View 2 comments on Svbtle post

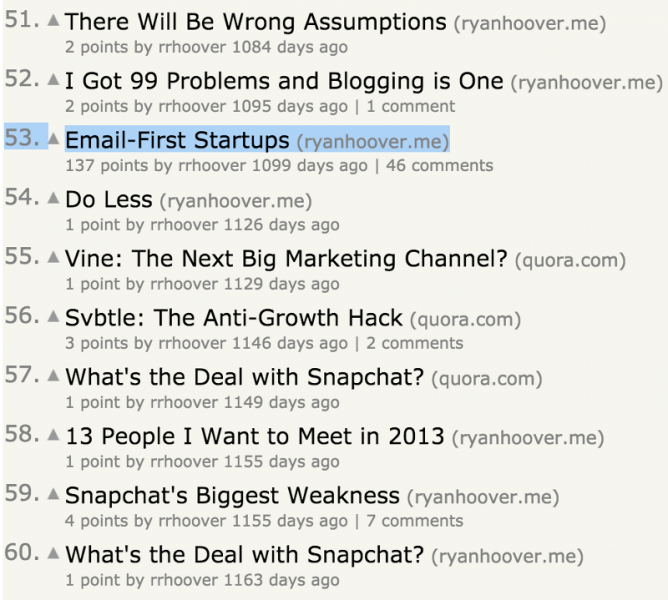[415, 343]
